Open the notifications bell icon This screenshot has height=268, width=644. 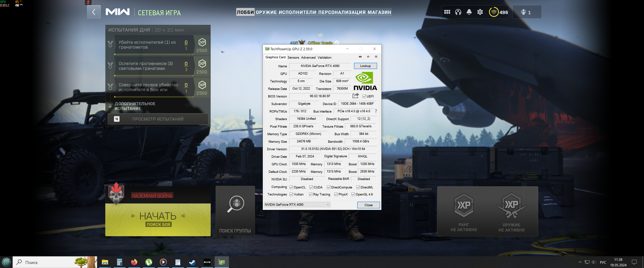(469, 12)
